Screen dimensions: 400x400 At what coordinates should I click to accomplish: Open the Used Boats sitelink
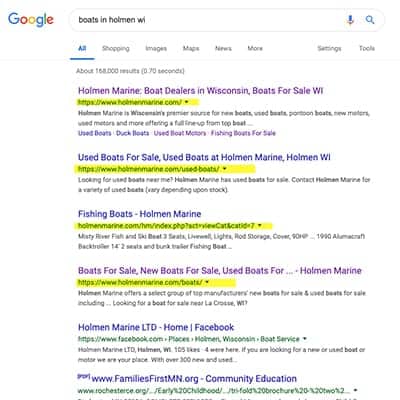pyautogui.click(x=95, y=133)
